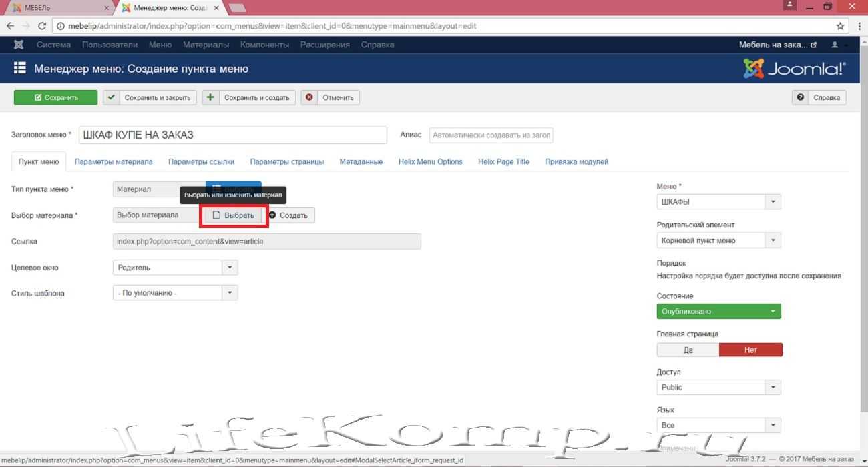Click the Joomla logo icon in the admin bar

coord(19,45)
